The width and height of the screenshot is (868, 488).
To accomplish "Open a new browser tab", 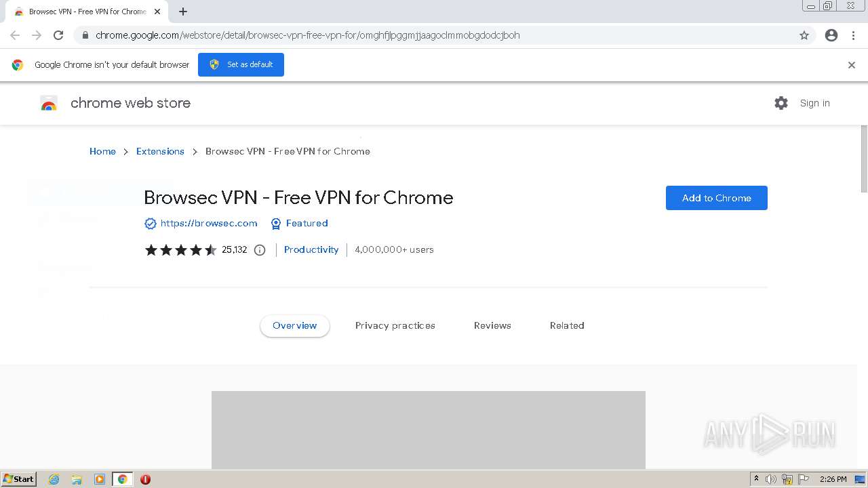I will [183, 12].
